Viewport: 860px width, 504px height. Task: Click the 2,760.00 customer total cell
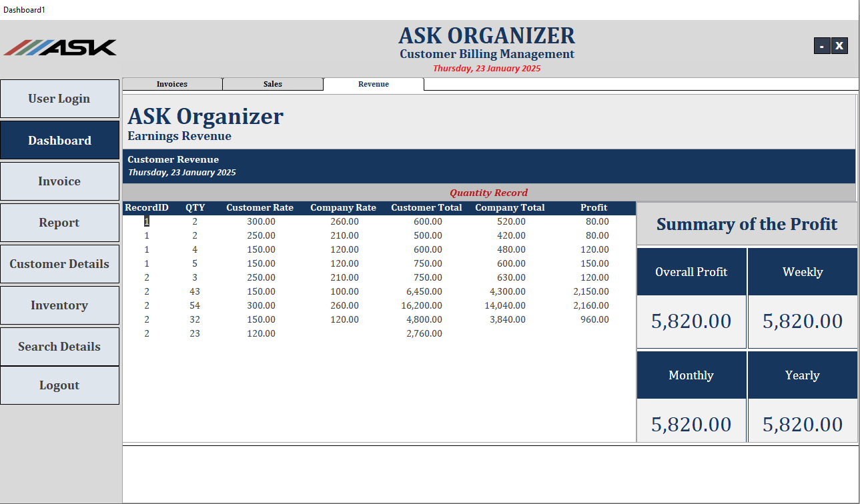tap(424, 333)
